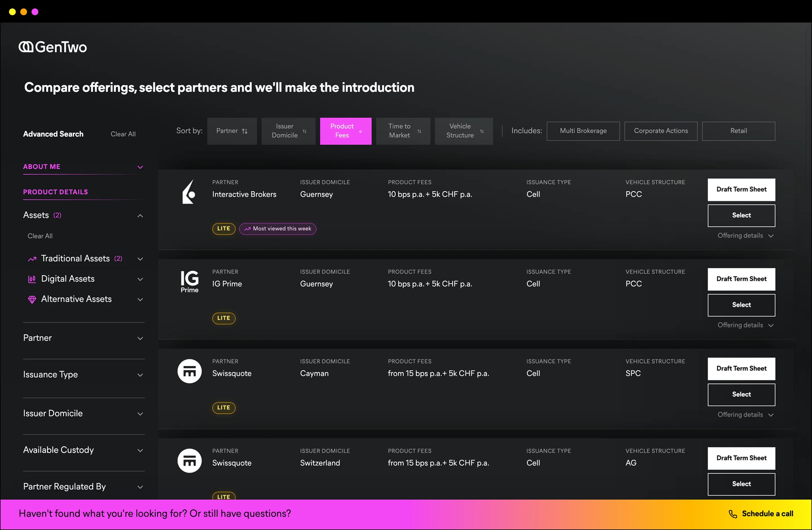Click Swissquote logo in the Switzerland row
The width and height of the screenshot is (812, 530).
189,460
